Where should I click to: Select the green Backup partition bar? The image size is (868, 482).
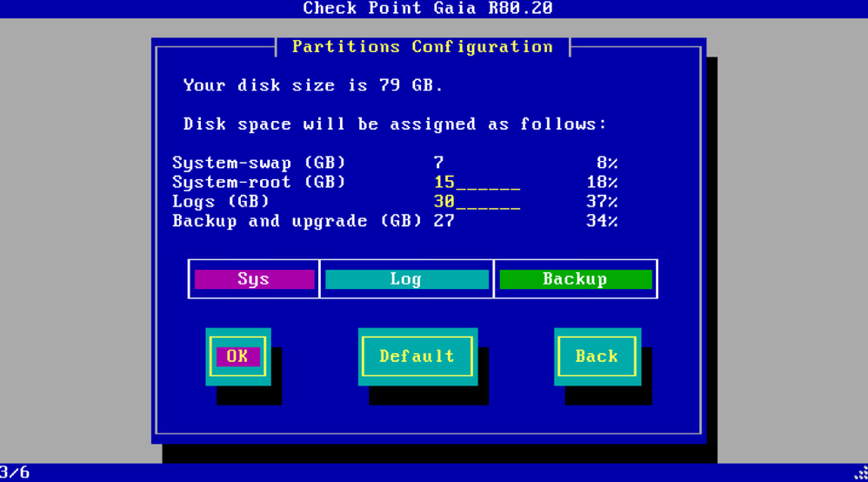576,279
